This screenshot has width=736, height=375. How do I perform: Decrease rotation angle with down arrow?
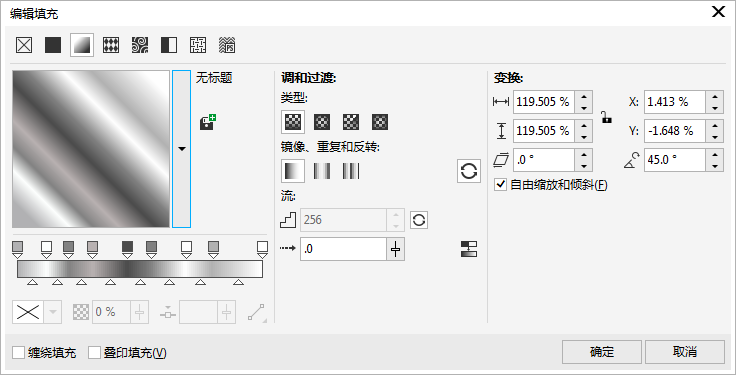click(714, 166)
